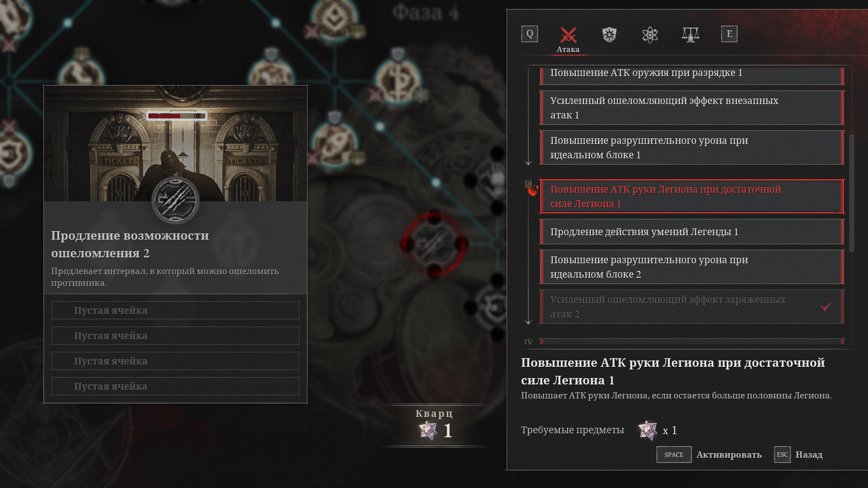Image resolution: width=868 pixels, height=488 pixels.
Task: Click the E next category key icon
Action: point(729,34)
